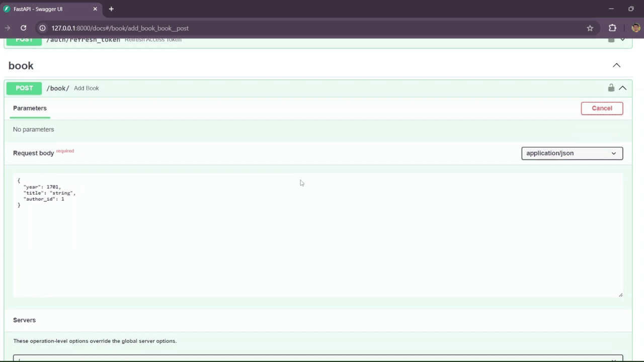Screen dimensions: 644x362
Task: Click the green POST method badge for /book/
Action: (24, 88)
